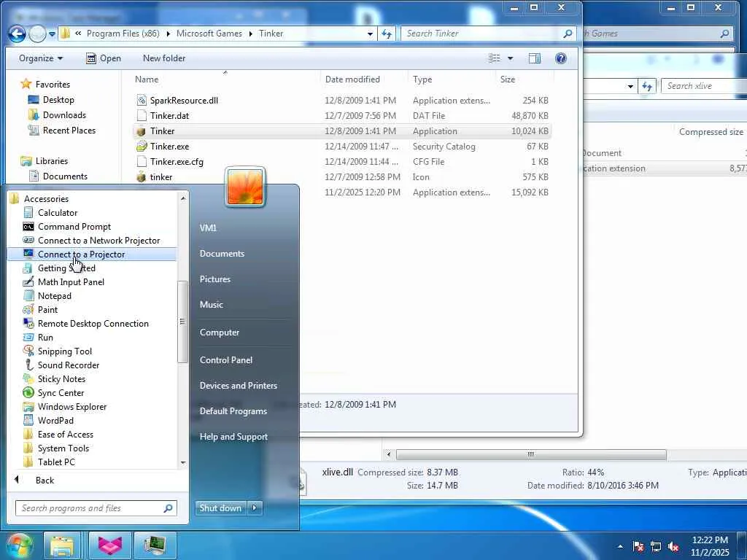Open Getting Started from Accessories
This screenshot has width=747, height=560.
(66, 268)
